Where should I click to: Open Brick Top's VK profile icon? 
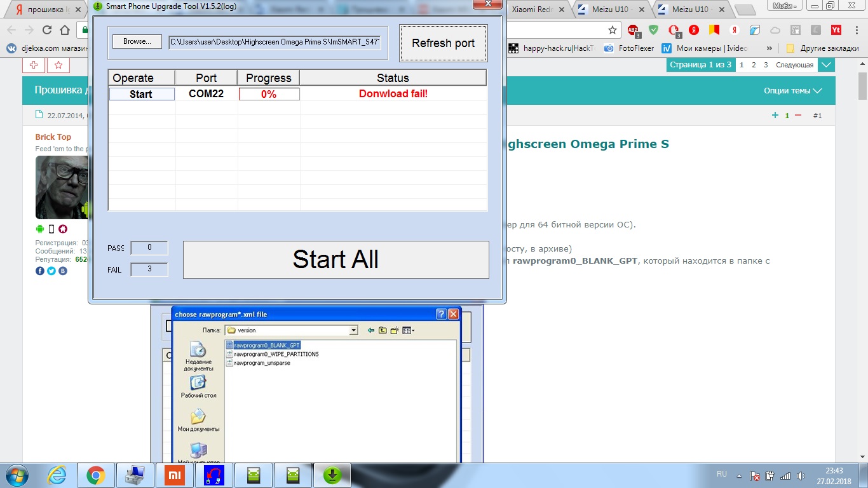tap(63, 271)
